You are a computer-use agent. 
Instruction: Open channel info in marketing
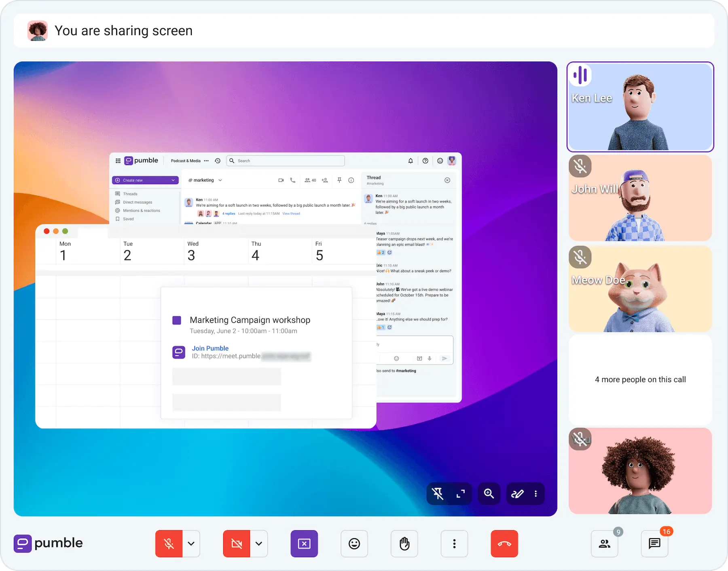pyautogui.click(x=351, y=180)
